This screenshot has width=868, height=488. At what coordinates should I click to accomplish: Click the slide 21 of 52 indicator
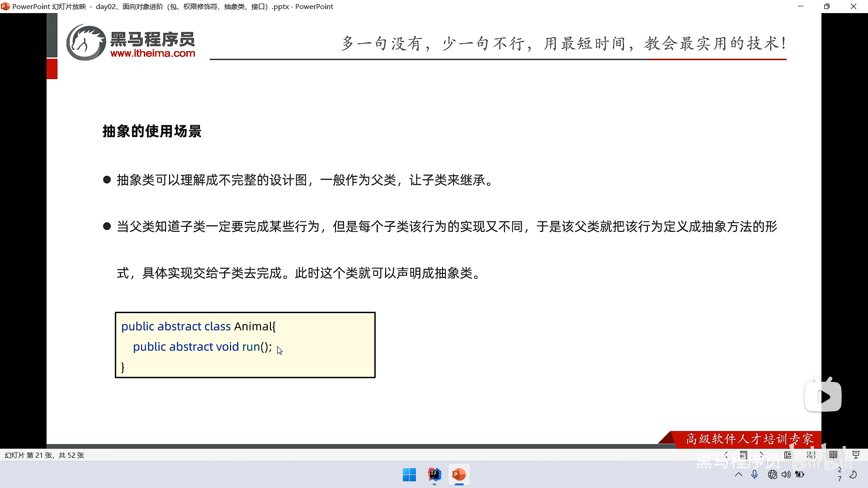pos(44,455)
